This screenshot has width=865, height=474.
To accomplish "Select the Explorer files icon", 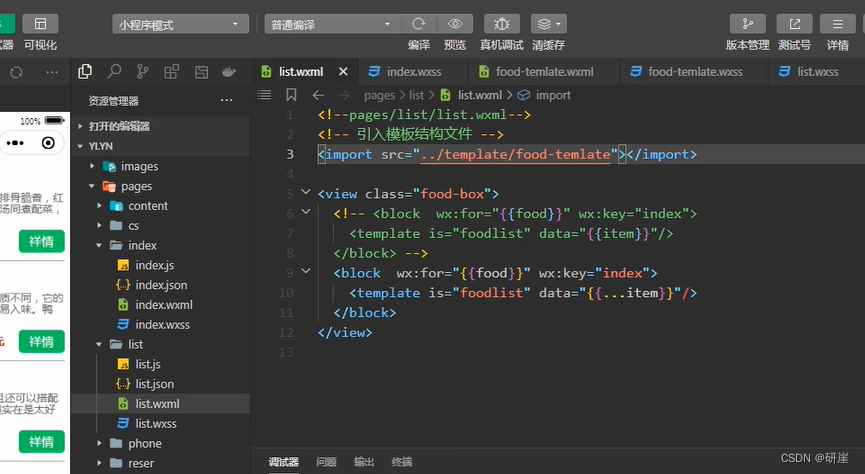I will coord(85,72).
